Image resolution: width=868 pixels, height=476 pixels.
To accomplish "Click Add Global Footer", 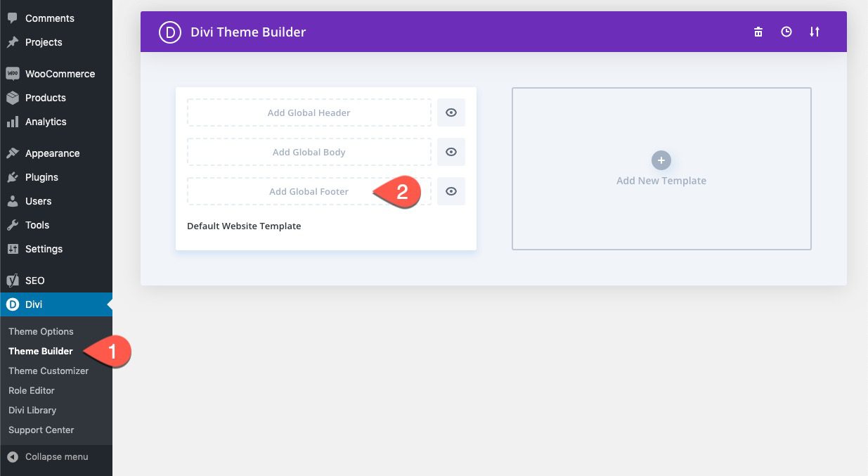I will pos(309,191).
